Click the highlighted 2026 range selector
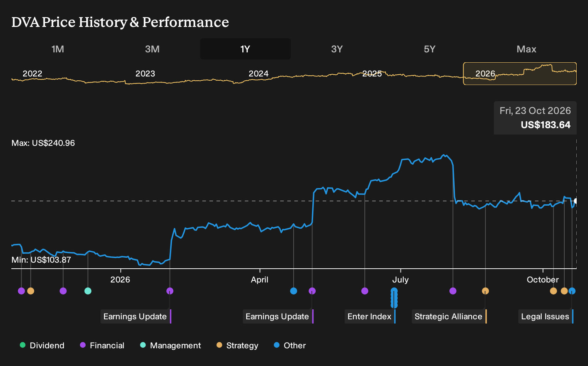 (520, 74)
